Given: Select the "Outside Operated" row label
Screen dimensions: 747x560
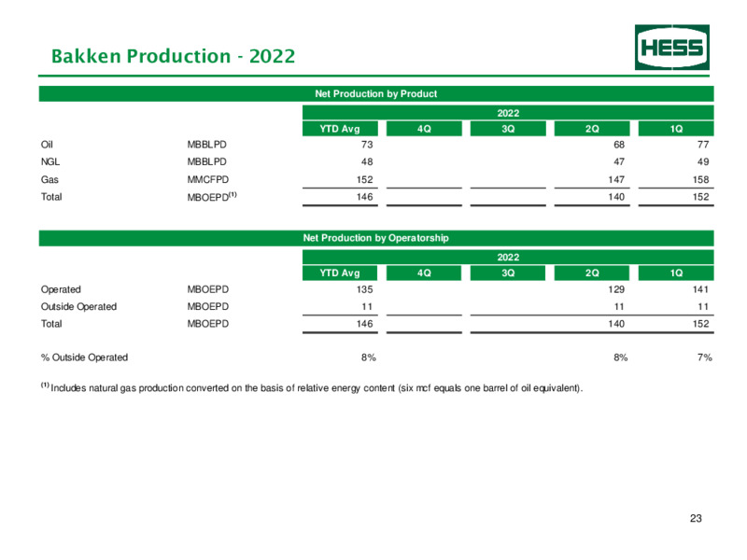Looking at the screenshot, I should 78,307.
